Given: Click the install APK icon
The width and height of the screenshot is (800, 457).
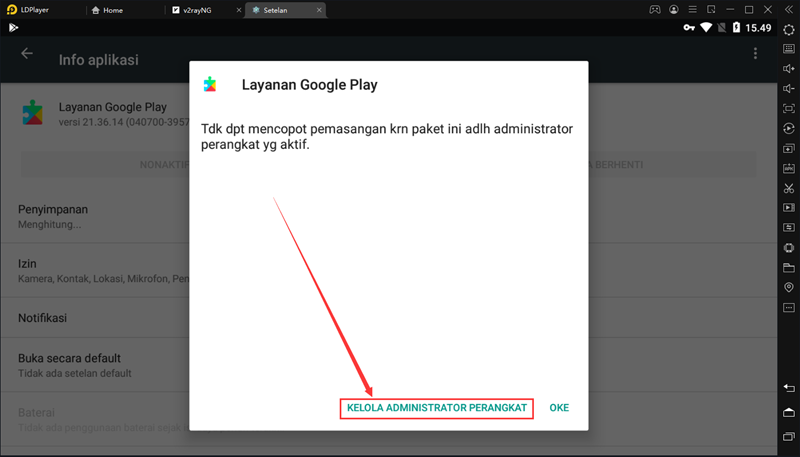Looking at the screenshot, I should tap(789, 168).
